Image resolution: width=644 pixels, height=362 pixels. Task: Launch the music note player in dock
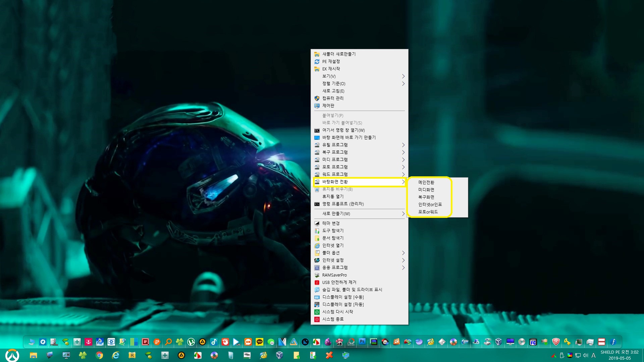pos(214,342)
